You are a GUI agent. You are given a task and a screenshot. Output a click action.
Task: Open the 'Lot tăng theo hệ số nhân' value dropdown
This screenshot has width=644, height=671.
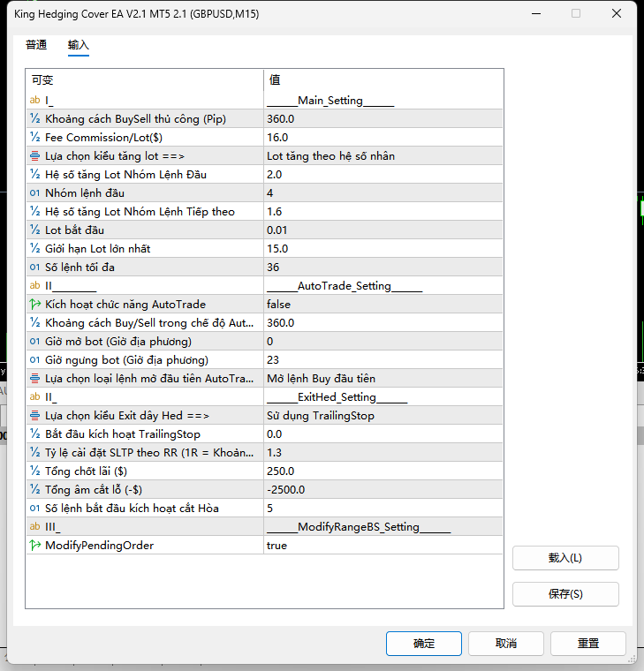pos(383,155)
